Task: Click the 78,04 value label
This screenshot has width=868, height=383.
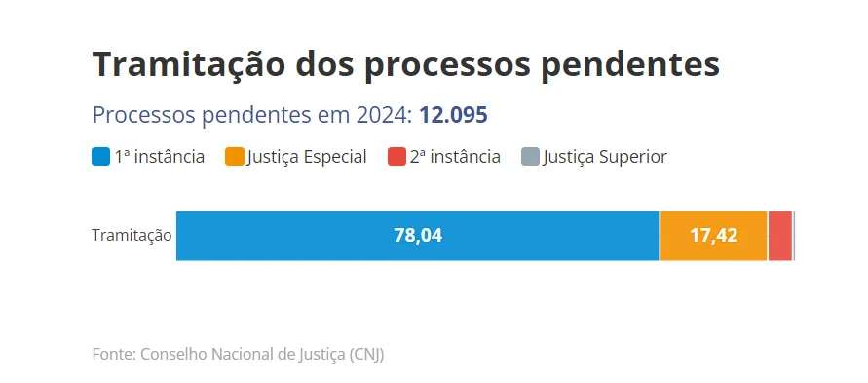Action: pos(418,236)
